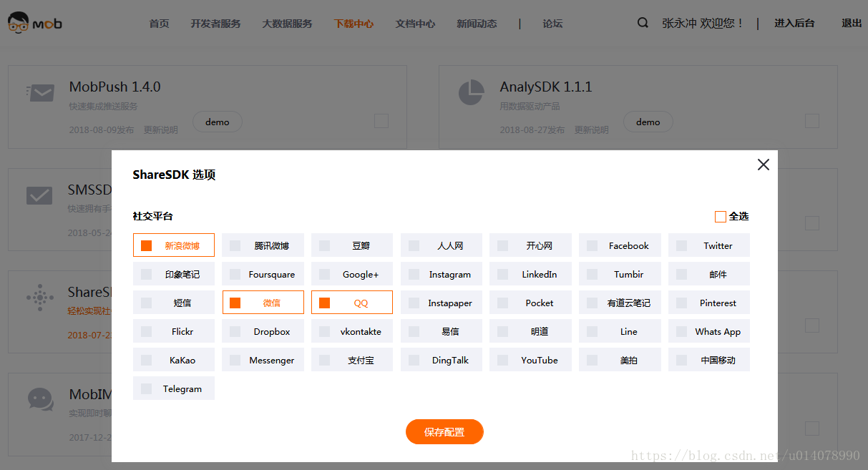This screenshot has width=868, height=470.
Task: Open the 大数据服务 nav menu
Action: click(287, 24)
